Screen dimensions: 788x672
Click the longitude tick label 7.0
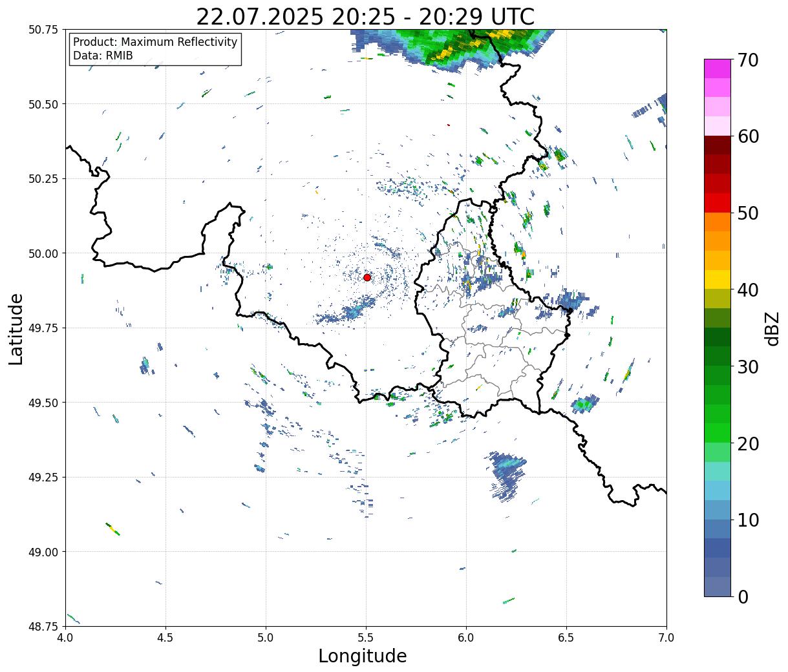click(666, 638)
